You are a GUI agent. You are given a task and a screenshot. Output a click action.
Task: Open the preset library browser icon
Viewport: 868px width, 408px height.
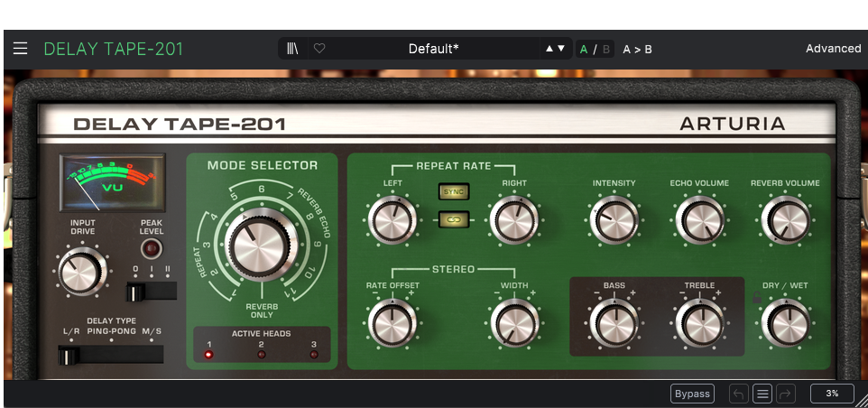pos(293,49)
